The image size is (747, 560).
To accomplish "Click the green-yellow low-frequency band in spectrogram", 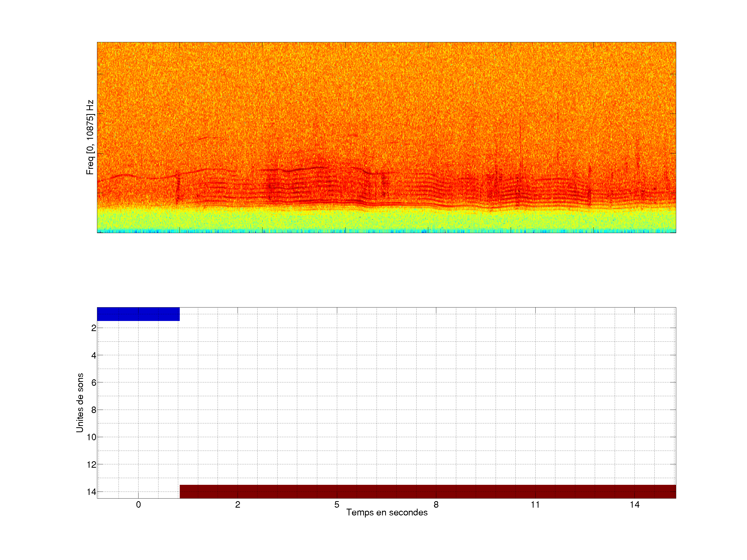I will (x=386, y=219).
